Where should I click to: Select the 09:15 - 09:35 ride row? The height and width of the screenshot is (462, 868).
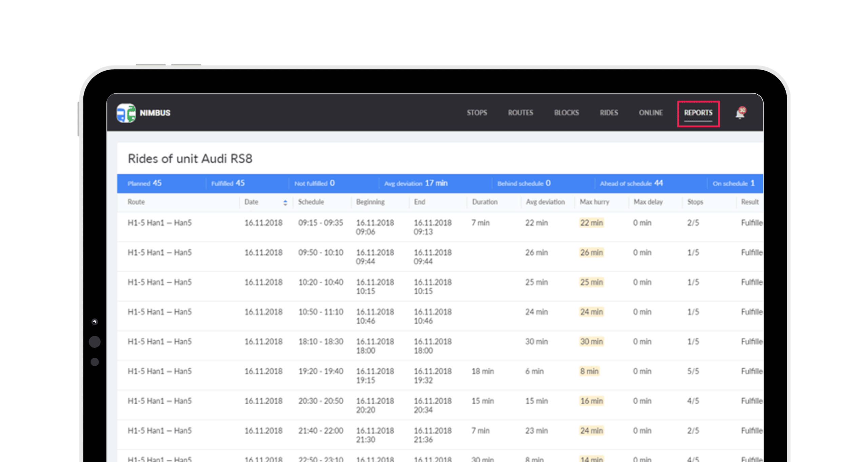(x=320, y=223)
